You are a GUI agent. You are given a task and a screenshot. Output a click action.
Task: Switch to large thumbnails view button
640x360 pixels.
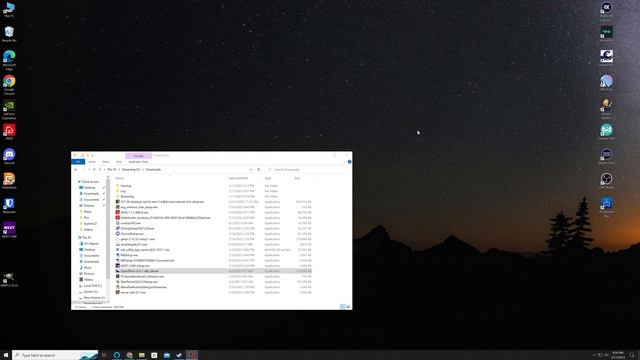(348, 307)
